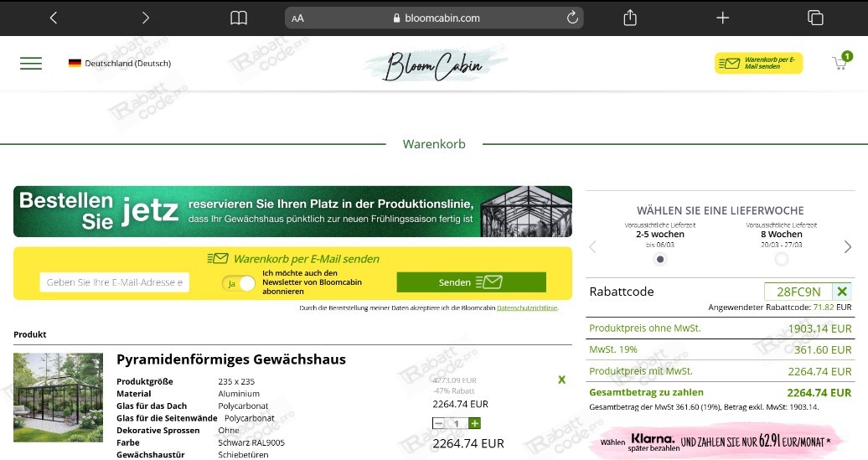The width and height of the screenshot is (868, 460).
Task: Click the Bloom Cabin logo
Action: [435, 65]
